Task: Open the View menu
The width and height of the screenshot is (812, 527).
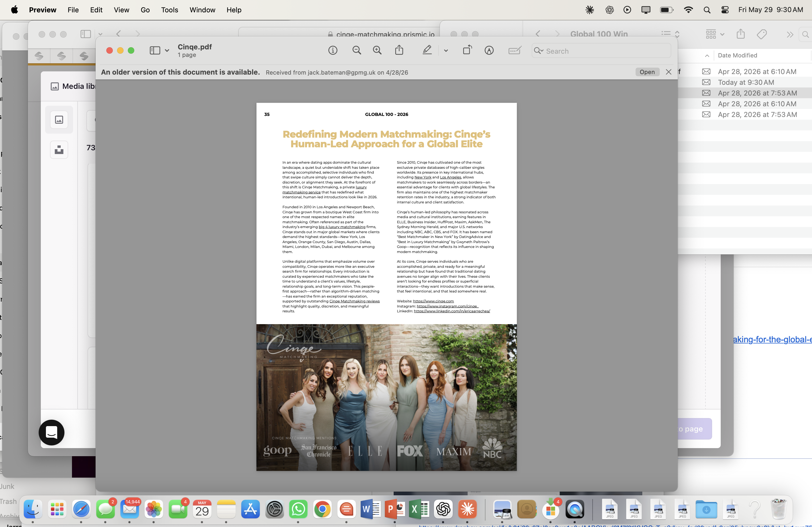Action: click(x=121, y=10)
